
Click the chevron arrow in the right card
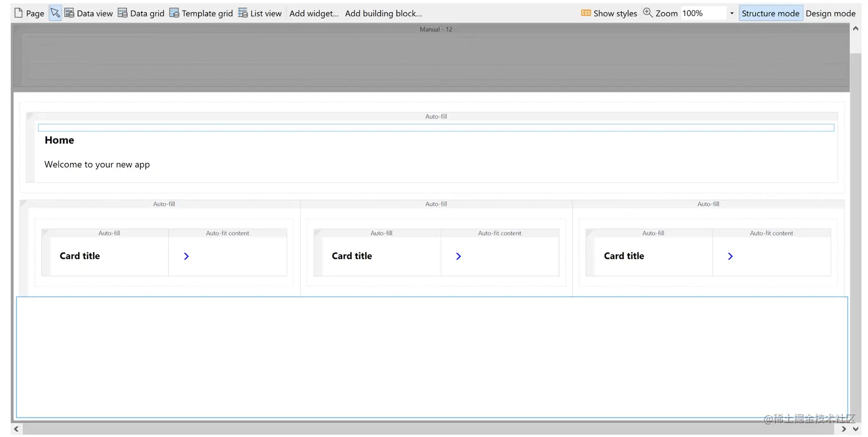[730, 256]
